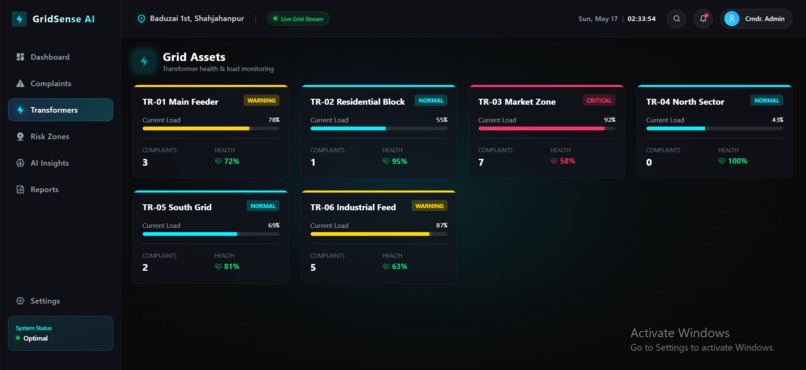Open Settings from the sidebar
The image size is (806, 370).
click(61, 301)
